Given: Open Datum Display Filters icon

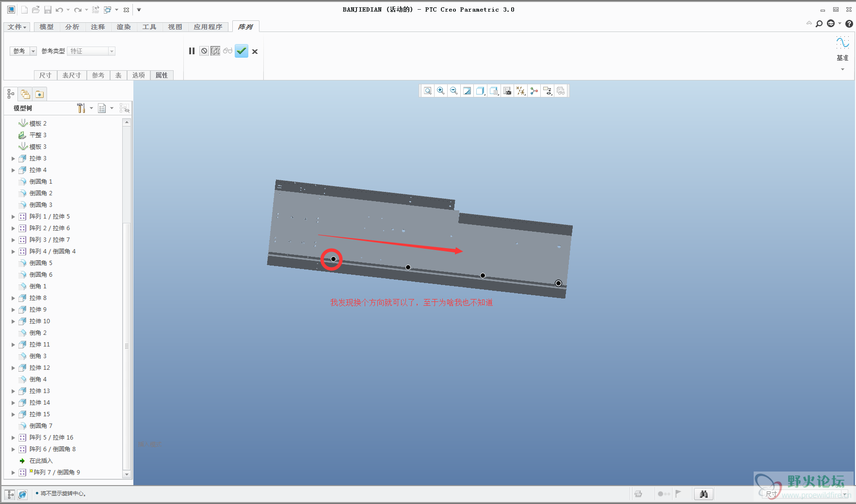Looking at the screenshot, I should (521, 91).
